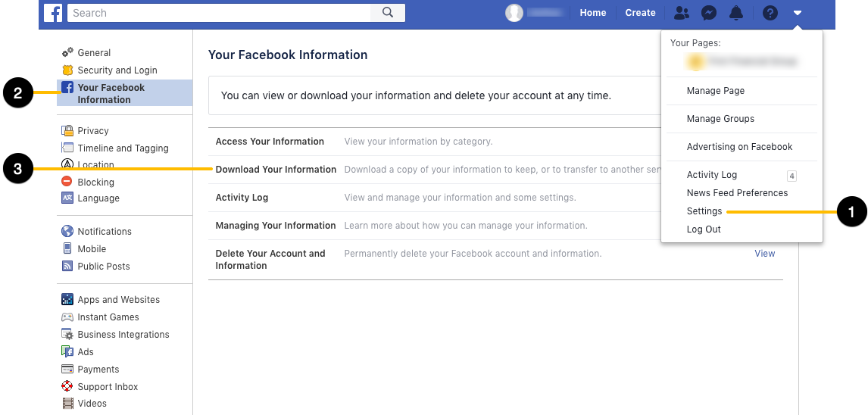Open the Messenger icon
The image size is (868, 415).
point(709,13)
